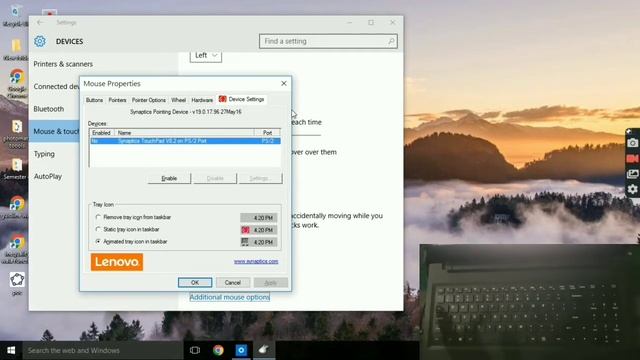The image size is (640, 360).
Task: Go to the Hardware tab
Action: click(202, 100)
